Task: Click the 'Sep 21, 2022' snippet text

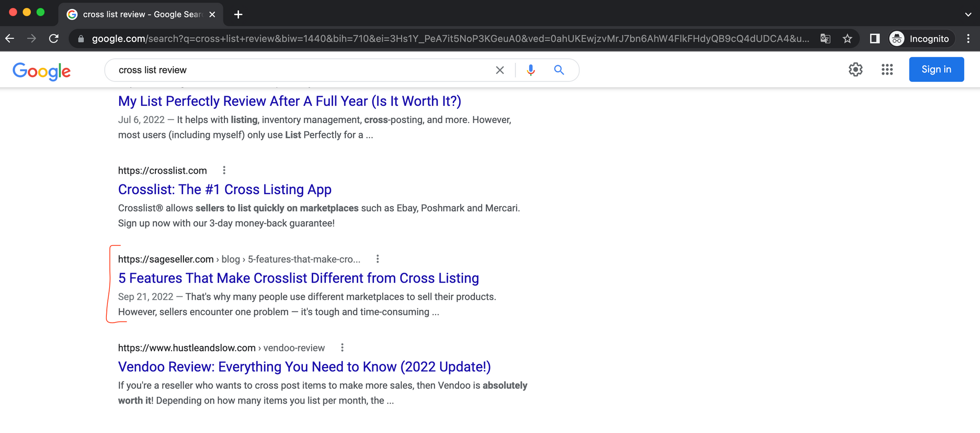Action: coord(146,297)
